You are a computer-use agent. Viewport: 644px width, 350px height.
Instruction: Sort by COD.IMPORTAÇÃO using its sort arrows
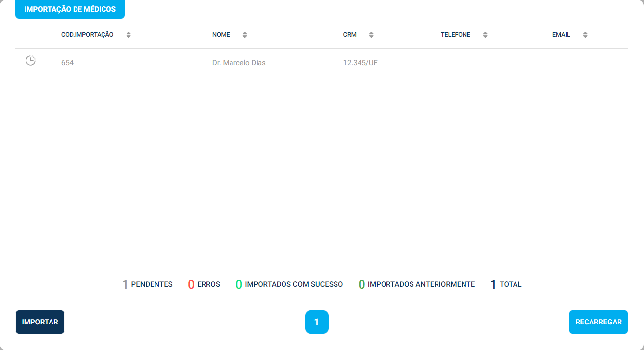[x=129, y=35]
